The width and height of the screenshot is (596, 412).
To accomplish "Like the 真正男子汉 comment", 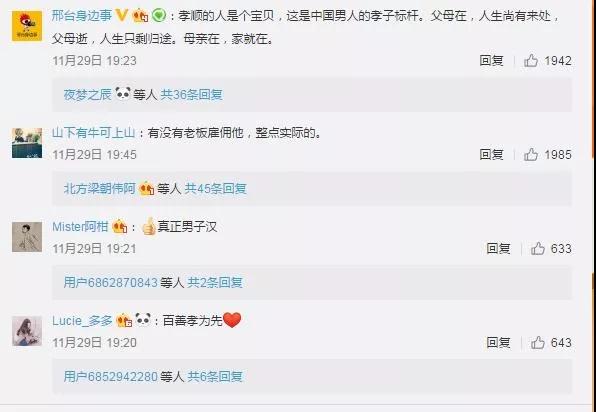I will (x=538, y=248).
